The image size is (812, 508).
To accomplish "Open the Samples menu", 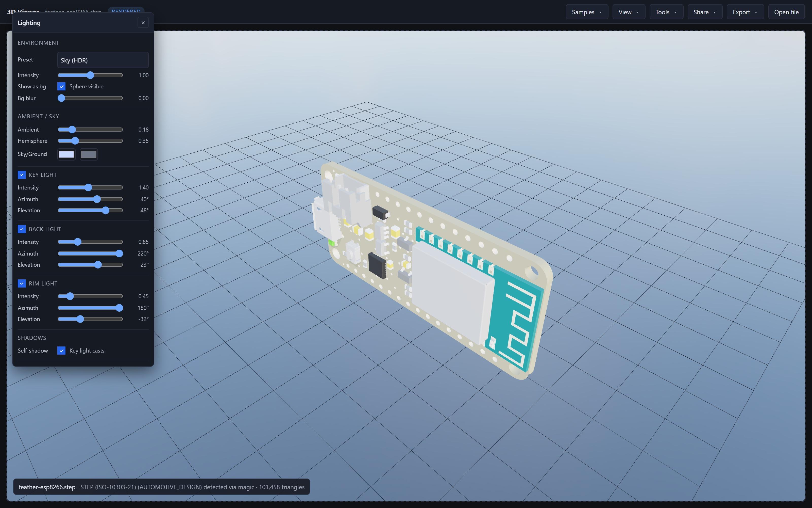I will pos(587,12).
